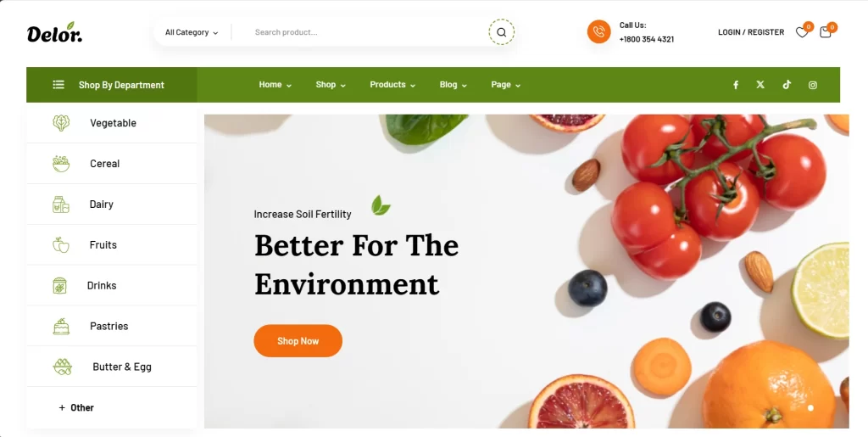Toggle the Shop By Department hamburger menu
868x437 pixels.
click(x=58, y=85)
